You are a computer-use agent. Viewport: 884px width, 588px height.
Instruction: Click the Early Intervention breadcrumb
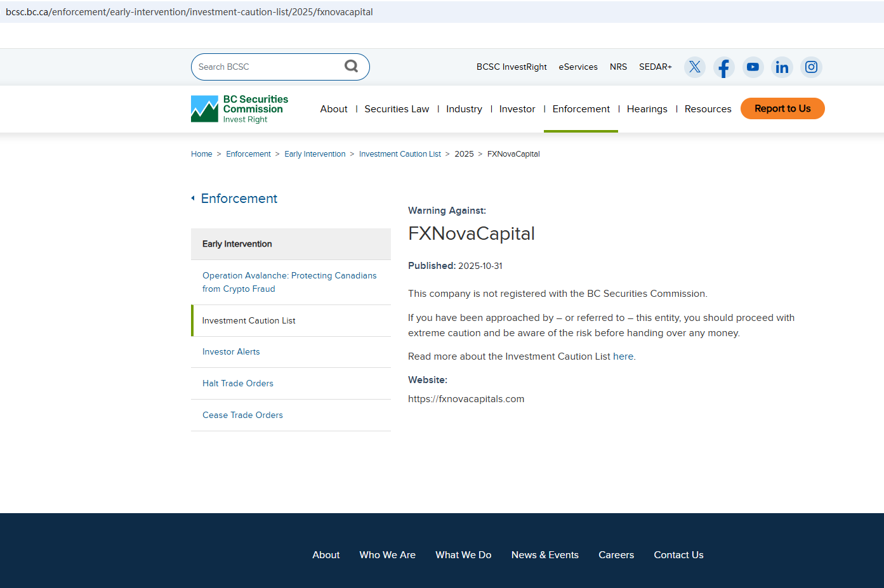(315, 154)
